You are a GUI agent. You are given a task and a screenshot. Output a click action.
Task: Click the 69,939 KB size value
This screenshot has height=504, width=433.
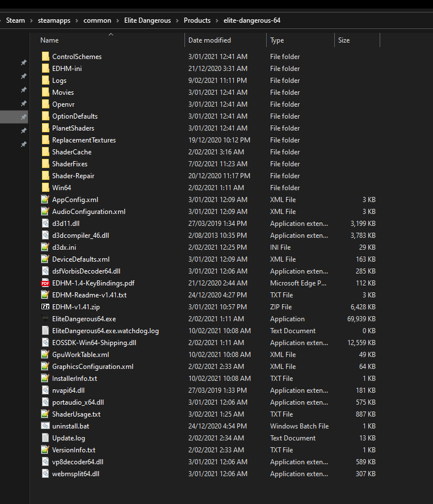pos(361,319)
